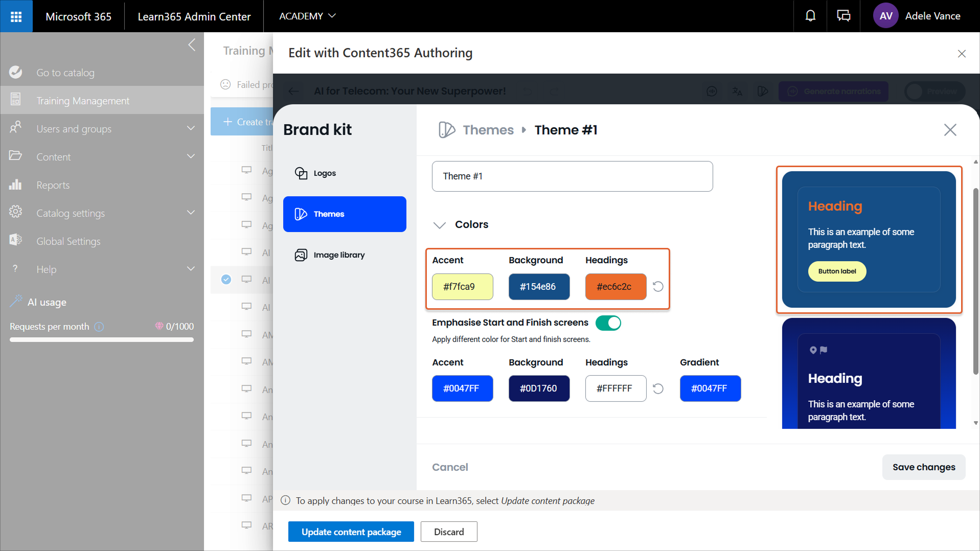Disable Emphasise Start and Finish screens toggle

point(608,323)
